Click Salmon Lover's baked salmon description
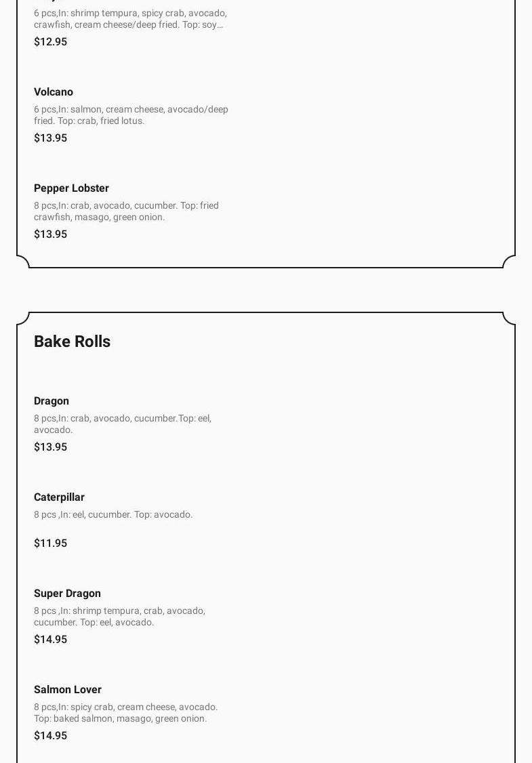This screenshot has width=532, height=763. click(x=125, y=713)
